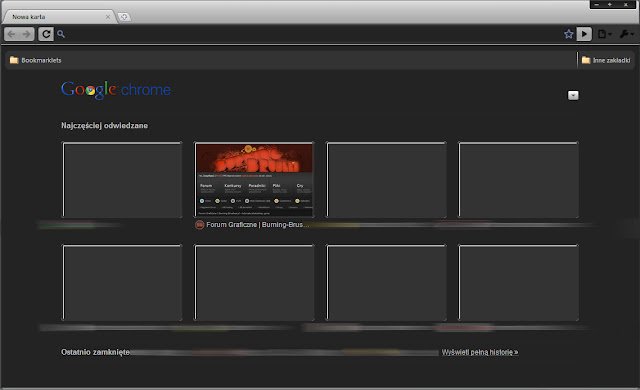The width and height of the screenshot is (640, 390).
Task: Open the new tab page options dropdown
Action: 573,95
